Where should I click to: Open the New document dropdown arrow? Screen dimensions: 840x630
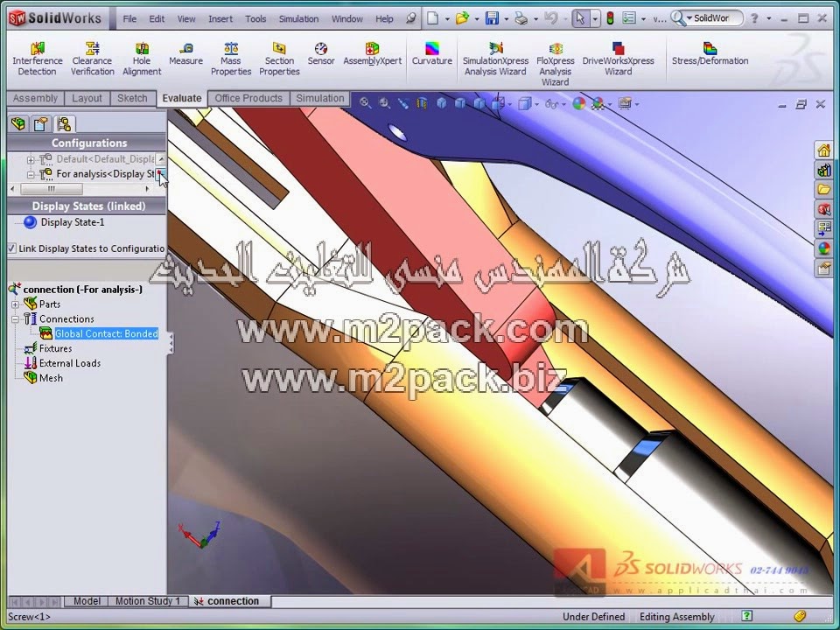(447, 18)
